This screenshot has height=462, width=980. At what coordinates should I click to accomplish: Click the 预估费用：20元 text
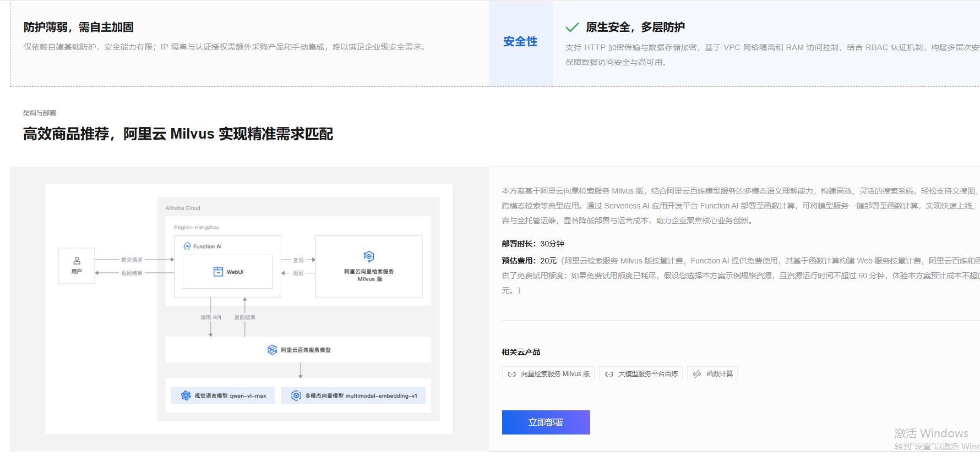click(x=529, y=261)
